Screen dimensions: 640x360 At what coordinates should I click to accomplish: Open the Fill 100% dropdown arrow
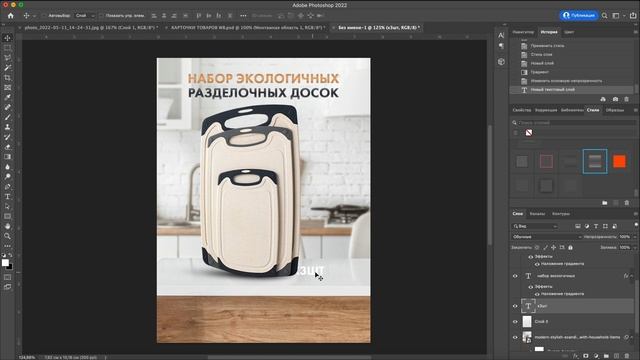(635, 247)
